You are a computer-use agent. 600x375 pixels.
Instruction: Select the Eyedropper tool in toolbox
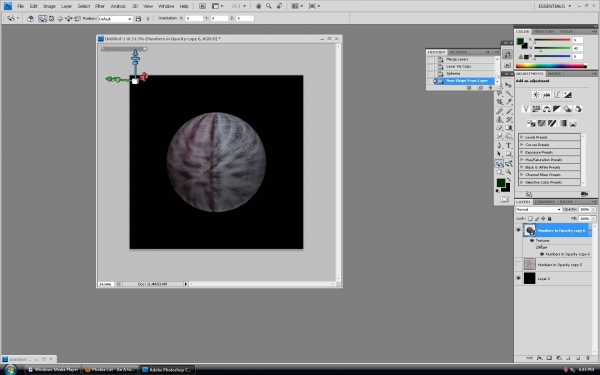(509, 101)
